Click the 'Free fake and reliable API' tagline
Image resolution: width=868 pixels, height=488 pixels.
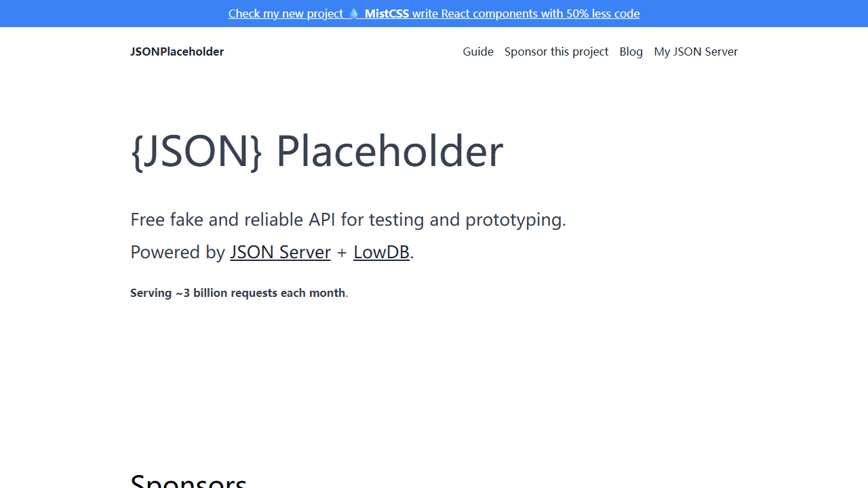point(348,220)
